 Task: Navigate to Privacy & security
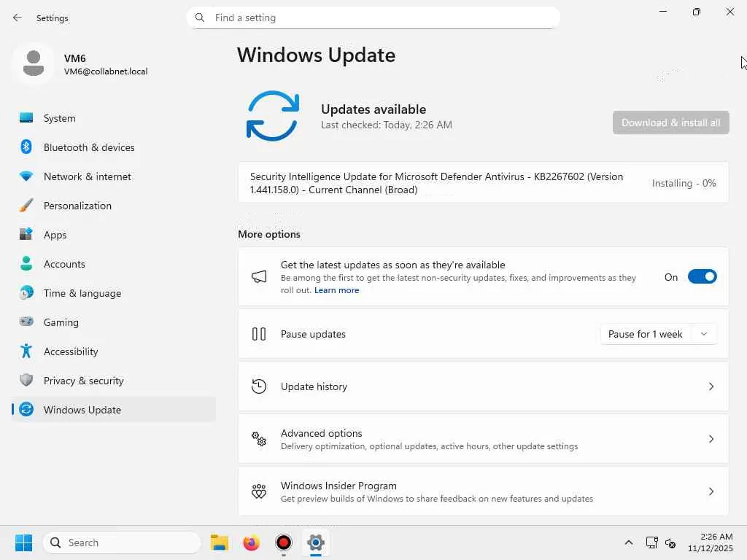(x=114, y=380)
